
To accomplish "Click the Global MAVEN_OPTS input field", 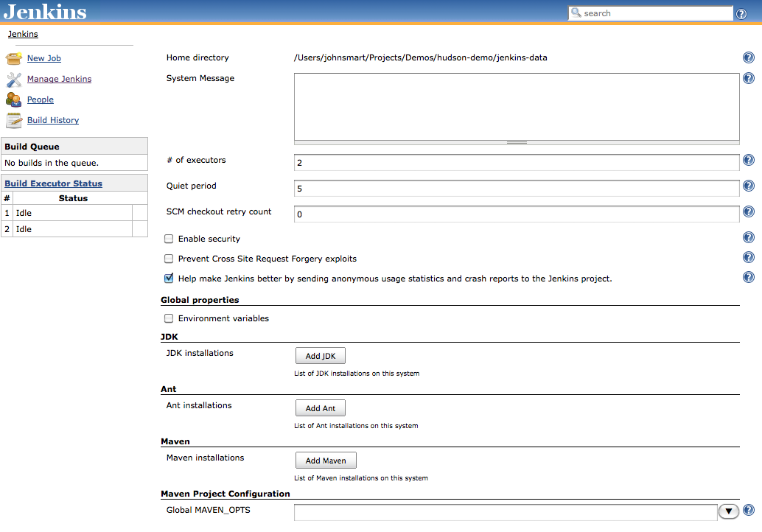I will [x=506, y=512].
